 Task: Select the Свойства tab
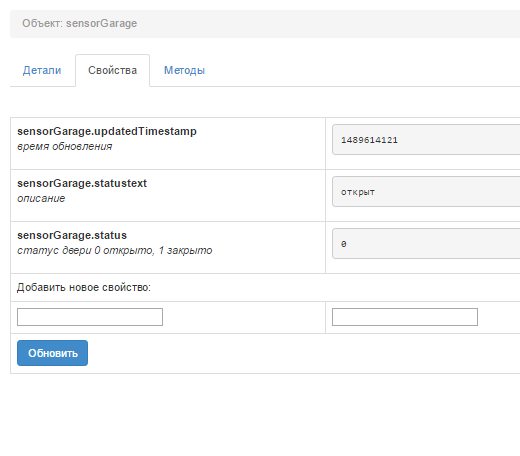tap(113, 70)
